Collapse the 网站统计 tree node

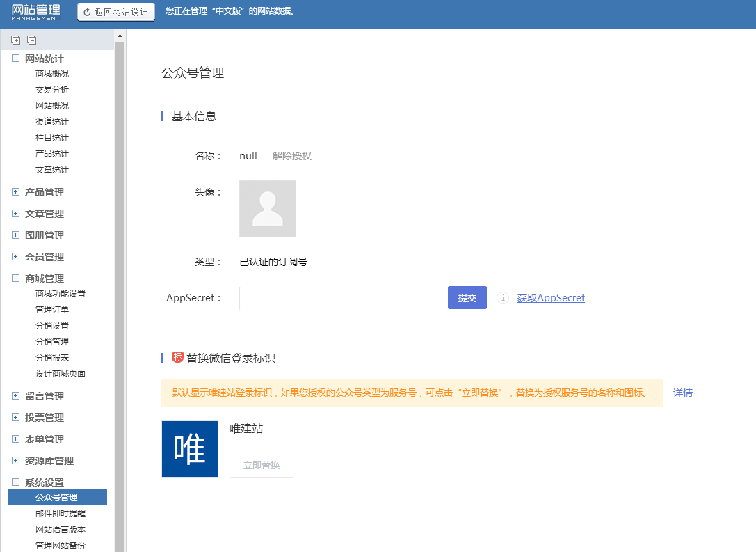click(15, 58)
